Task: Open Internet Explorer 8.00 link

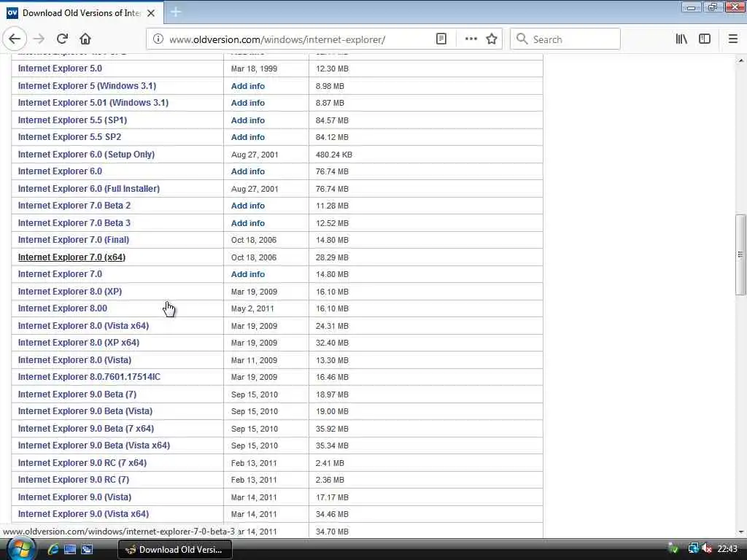Action: point(63,308)
